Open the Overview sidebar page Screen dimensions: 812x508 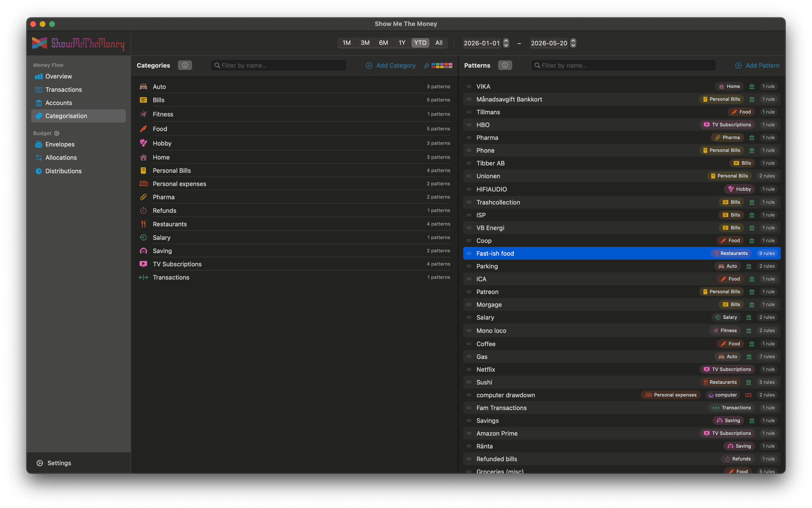click(78, 76)
